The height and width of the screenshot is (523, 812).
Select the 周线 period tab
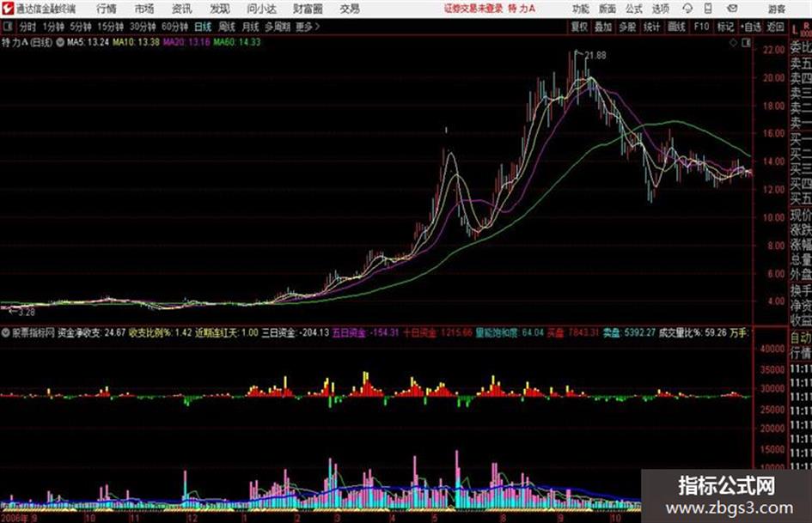click(226, 27)
